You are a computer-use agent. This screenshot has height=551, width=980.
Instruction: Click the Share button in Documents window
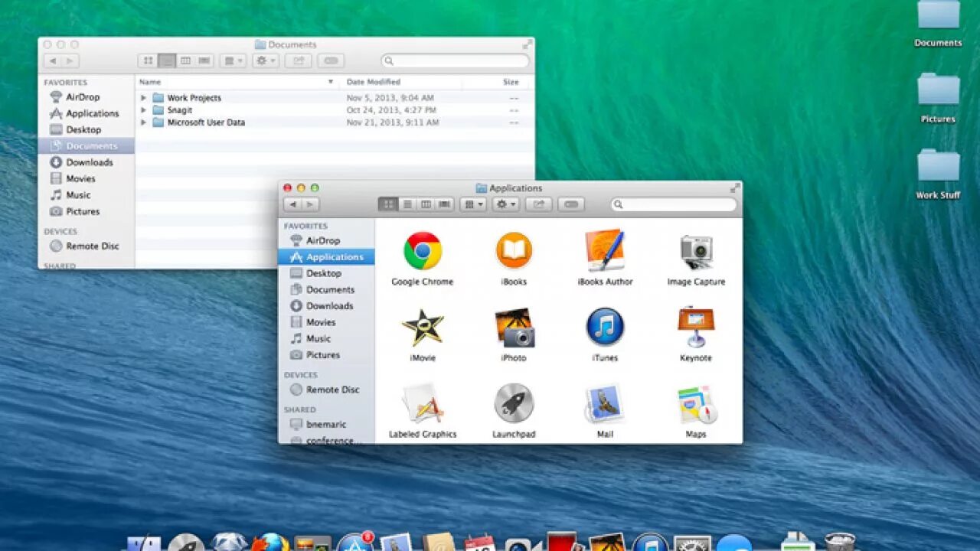coord(299,60)
